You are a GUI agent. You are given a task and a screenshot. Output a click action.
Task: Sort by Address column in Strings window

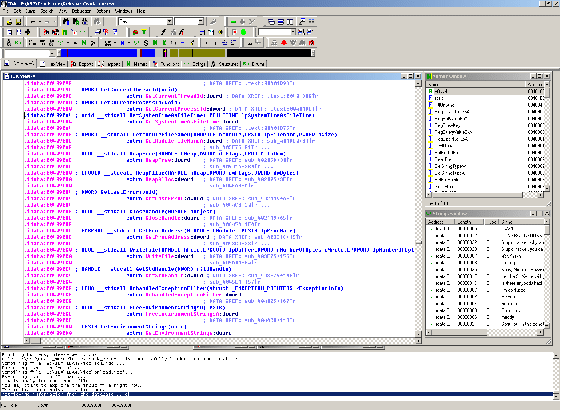coord(440,222)
